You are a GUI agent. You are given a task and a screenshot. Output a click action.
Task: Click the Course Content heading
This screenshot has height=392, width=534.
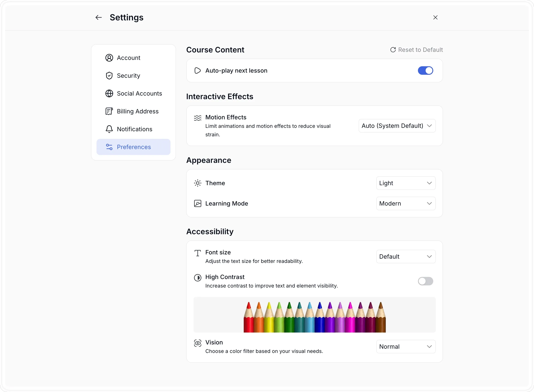point(215,50)
